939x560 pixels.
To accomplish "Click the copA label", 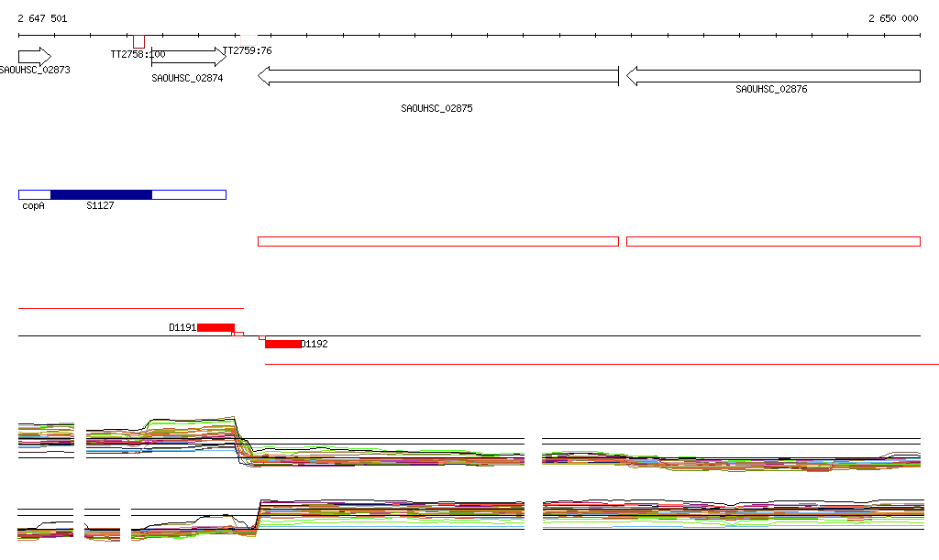I will pos(34,206).
